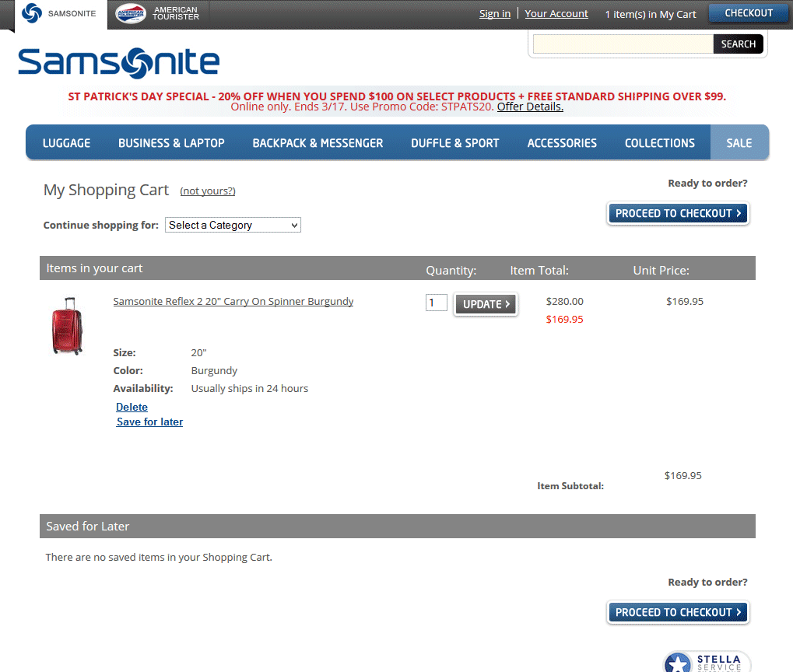Click the large Samsonite logo
793x672 pixels.
tap(118, 62)
